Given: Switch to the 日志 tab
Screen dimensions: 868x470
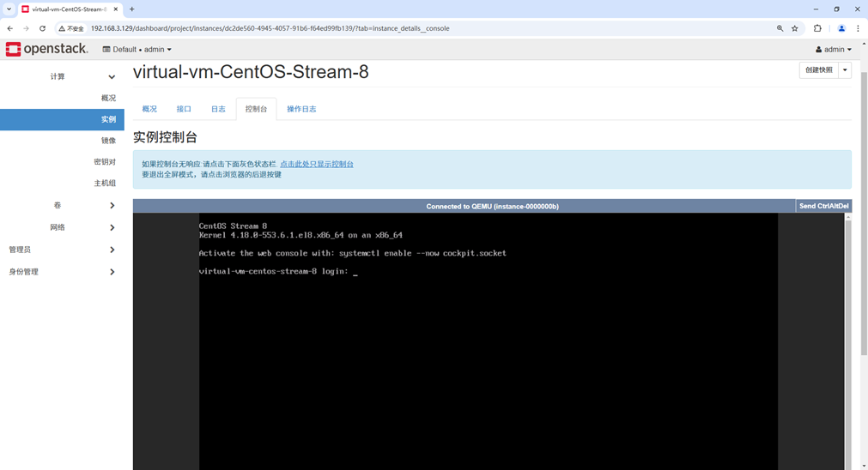Looking at the screenshot, I should (x=218, y=109).
